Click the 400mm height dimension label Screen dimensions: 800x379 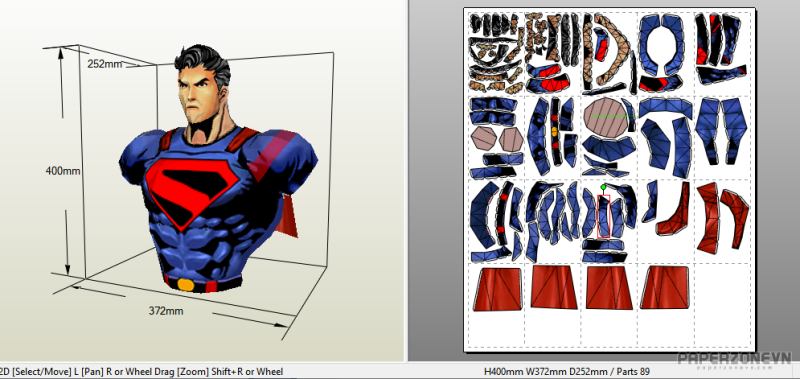[x=63, y=171]
